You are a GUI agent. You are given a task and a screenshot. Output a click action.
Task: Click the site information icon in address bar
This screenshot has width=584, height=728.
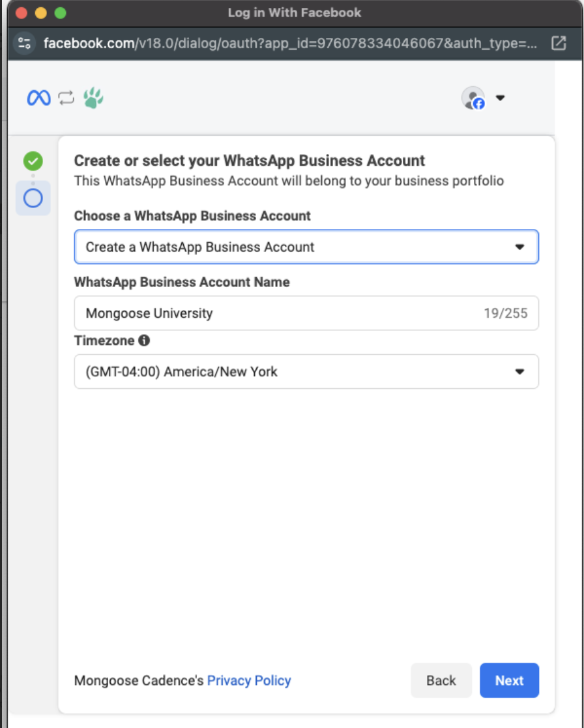tap(25, 43)
